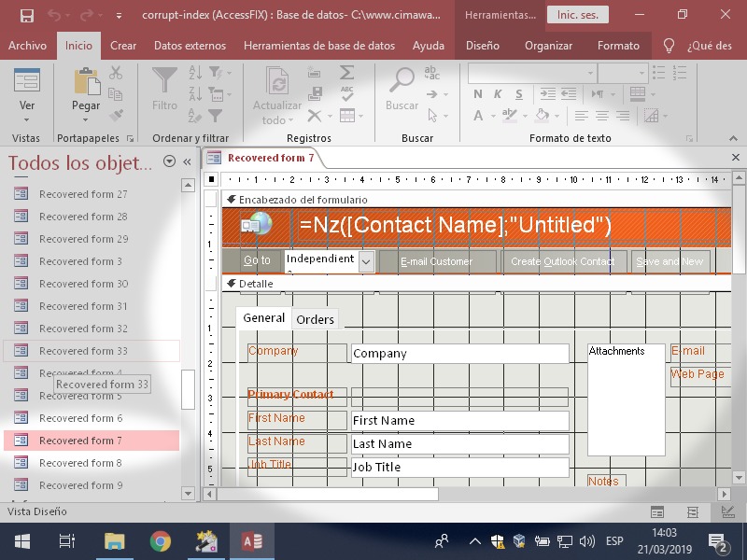The width and height of the screenshot is (747, 560).
Task: Open Google Chrome from the taskbar
Action: 161,541
